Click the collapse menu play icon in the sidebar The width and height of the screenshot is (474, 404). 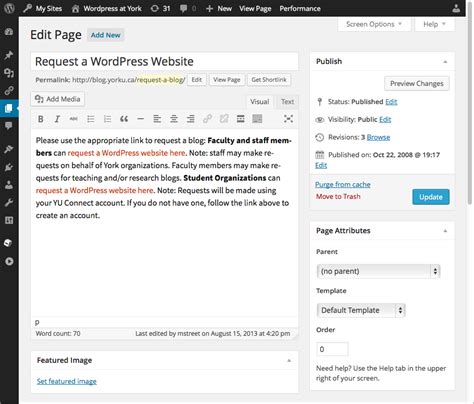point(9,261)
